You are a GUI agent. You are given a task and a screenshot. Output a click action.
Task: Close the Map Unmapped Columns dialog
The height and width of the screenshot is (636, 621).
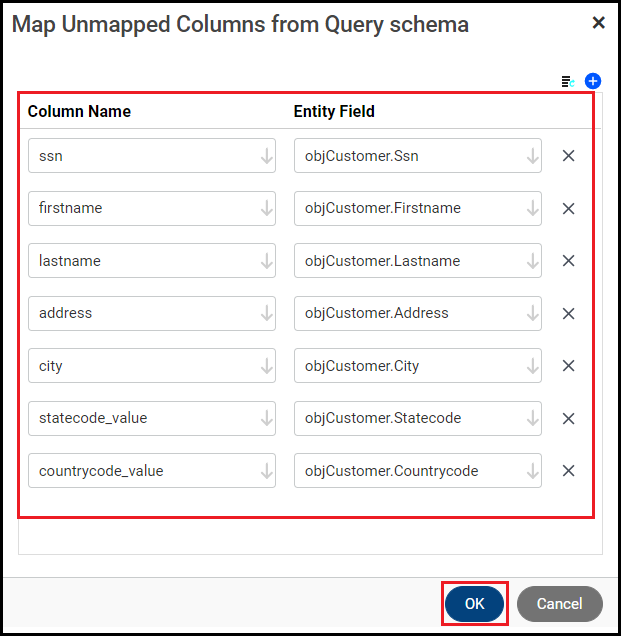pyautogui.click(x=598, y=23)
